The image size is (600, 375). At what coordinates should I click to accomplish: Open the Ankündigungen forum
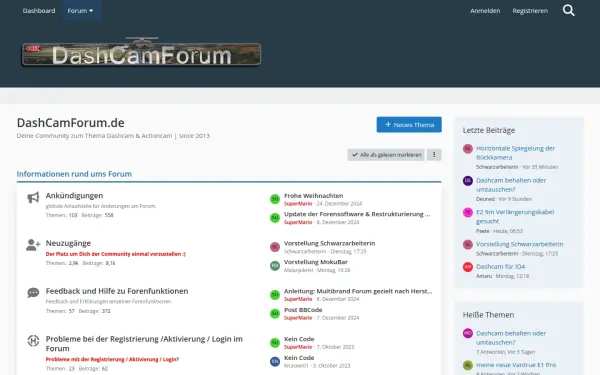click(x=74, y=196)
